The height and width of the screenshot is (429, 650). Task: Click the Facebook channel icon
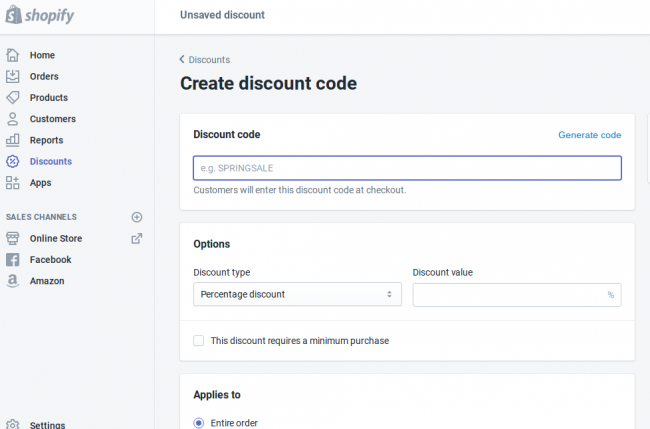(13, 260)
